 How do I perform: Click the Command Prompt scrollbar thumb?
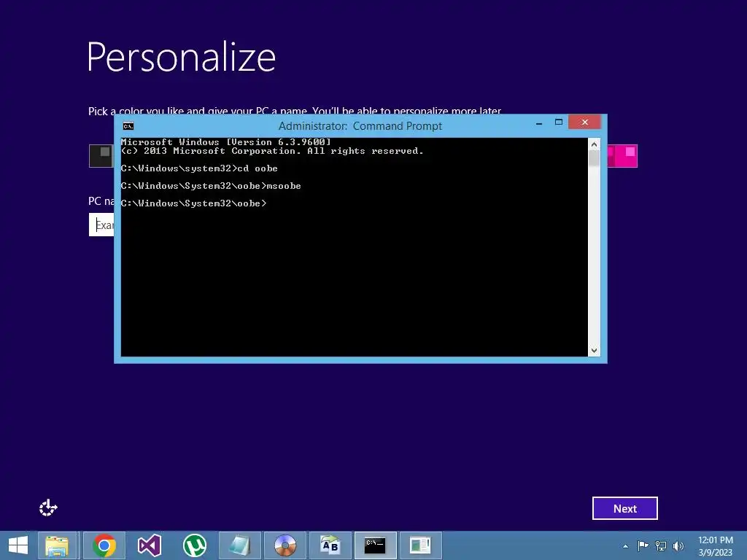(594, 158)
